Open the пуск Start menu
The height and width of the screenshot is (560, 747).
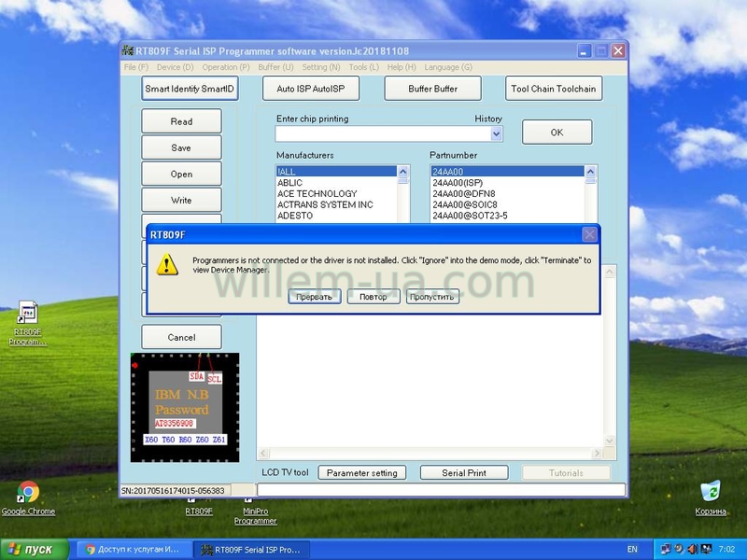[34, 550]
